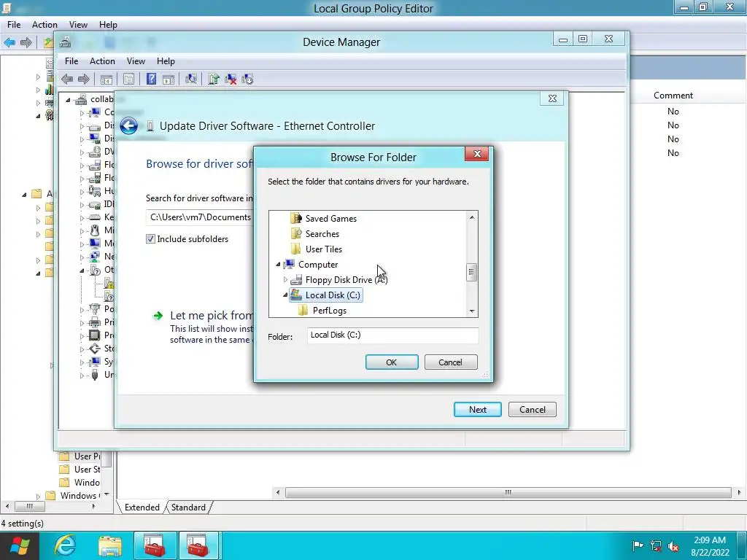Open Internet Explorer from the taskbar

pos(65,545)
